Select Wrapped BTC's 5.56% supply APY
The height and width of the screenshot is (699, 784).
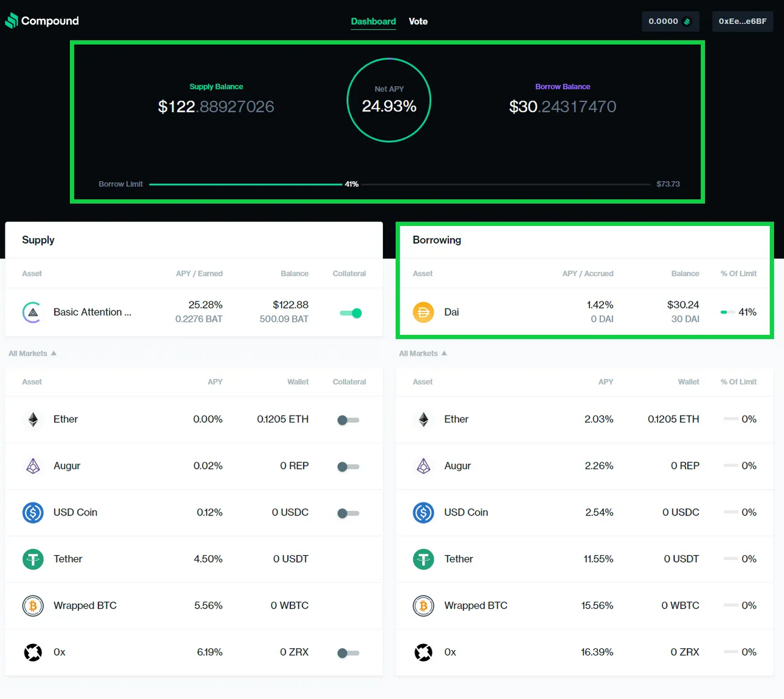(x=208, y=605)
